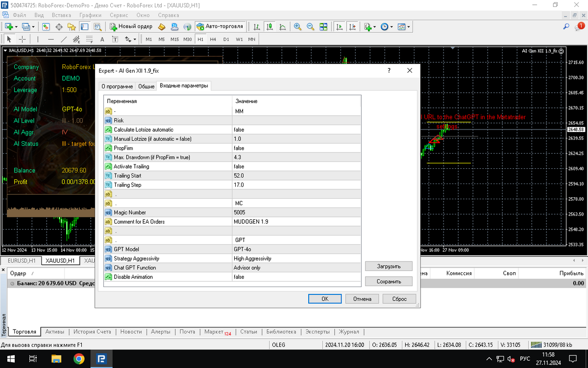Select the trendline drawing tool
The height and width of the screenshot is (368, 588).
point(64,39)
